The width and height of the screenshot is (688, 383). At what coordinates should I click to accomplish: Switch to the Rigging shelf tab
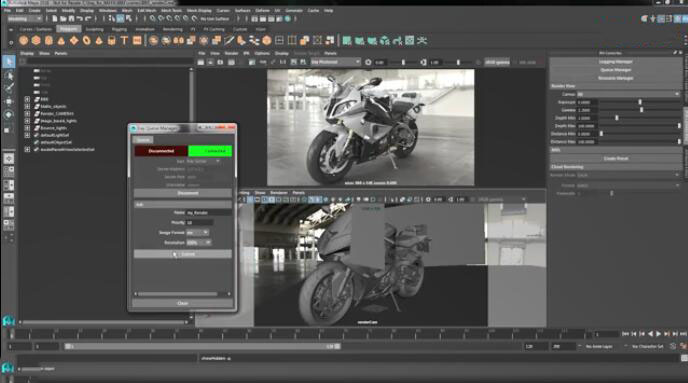(119, 29)
